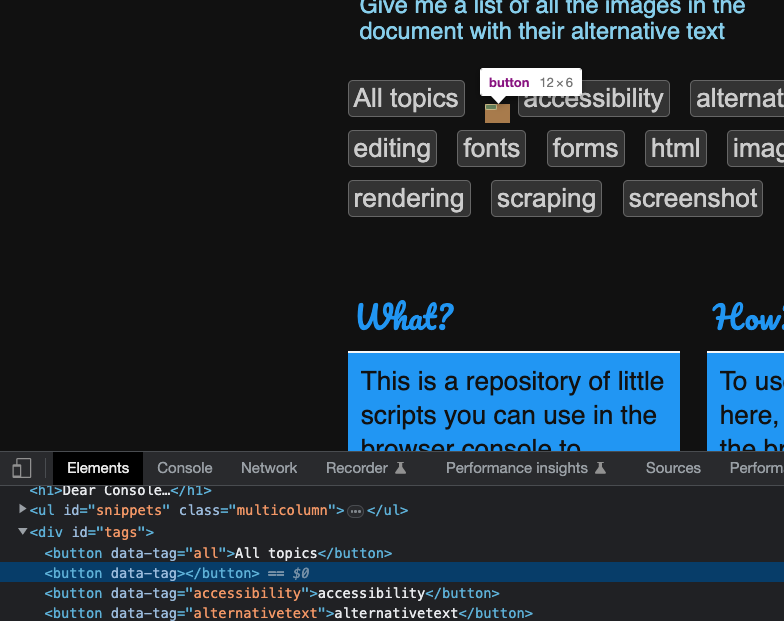Filter snippets by the accessibility tag
The height and width of the screenshot is (621, 784).
click(594, 98)
